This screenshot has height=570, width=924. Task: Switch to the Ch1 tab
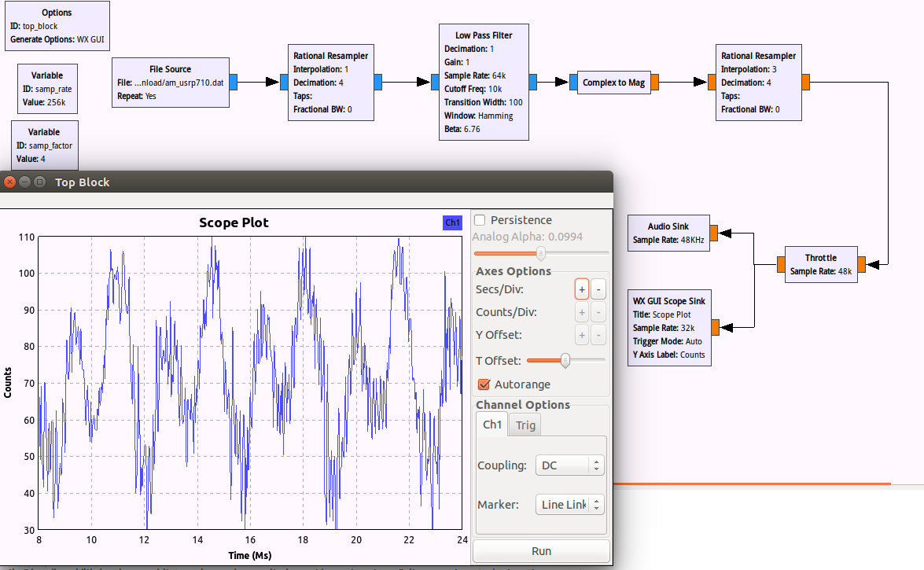point(492,425)
